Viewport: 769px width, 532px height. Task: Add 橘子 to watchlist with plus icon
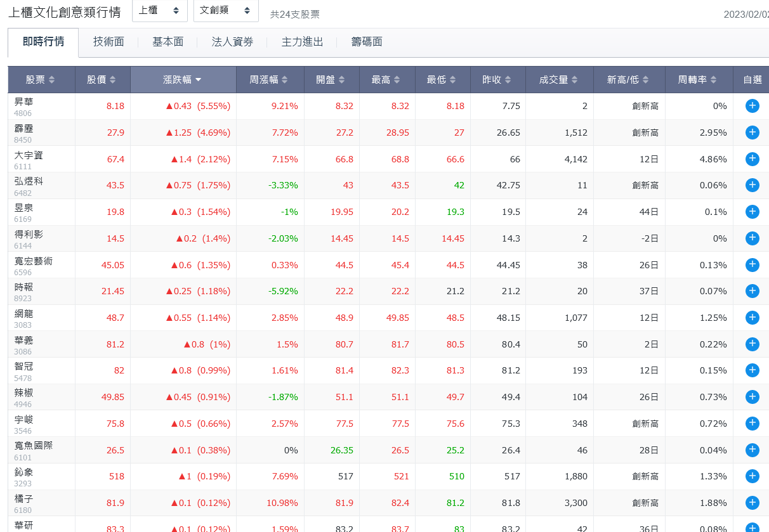[x=752, y=503]
